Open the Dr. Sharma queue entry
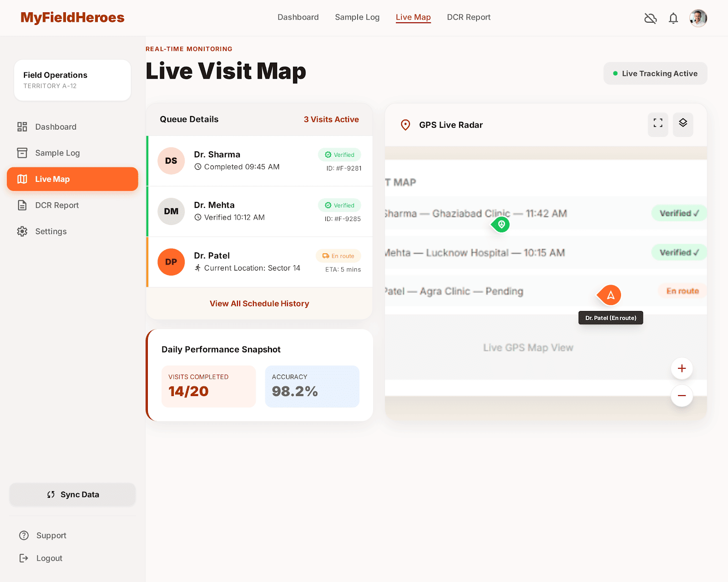This screenshot has height=582, width=728. 260,161
